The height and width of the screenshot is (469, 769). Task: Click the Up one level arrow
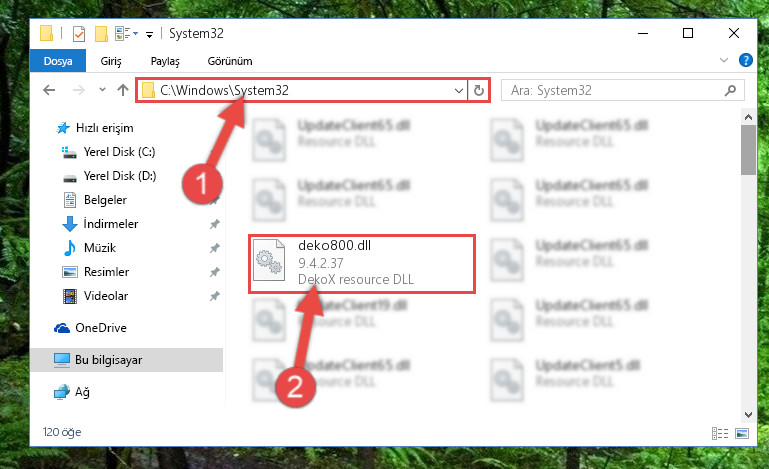pyautogui.click(x=123, y=90)
